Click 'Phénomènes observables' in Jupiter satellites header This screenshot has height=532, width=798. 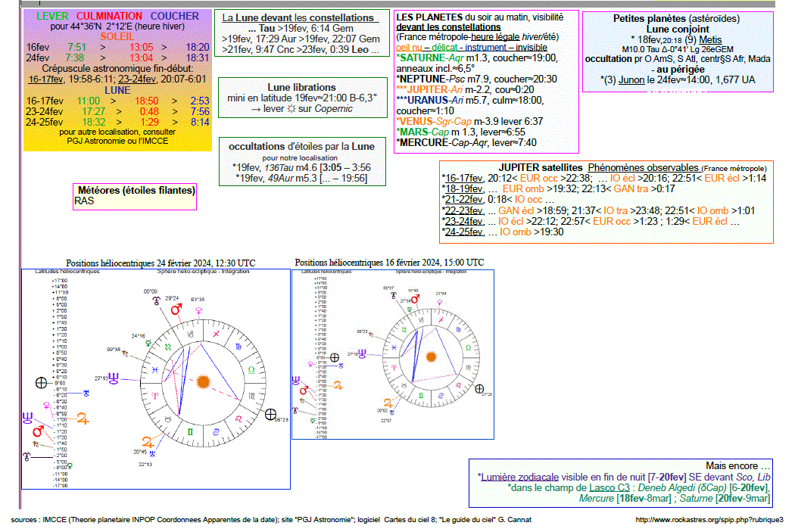coord(644,167)
